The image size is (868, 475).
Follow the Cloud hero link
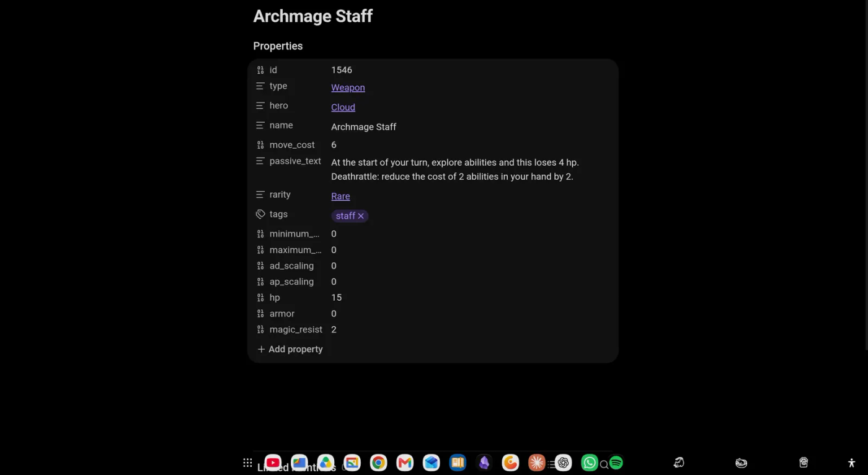point(343,107)
